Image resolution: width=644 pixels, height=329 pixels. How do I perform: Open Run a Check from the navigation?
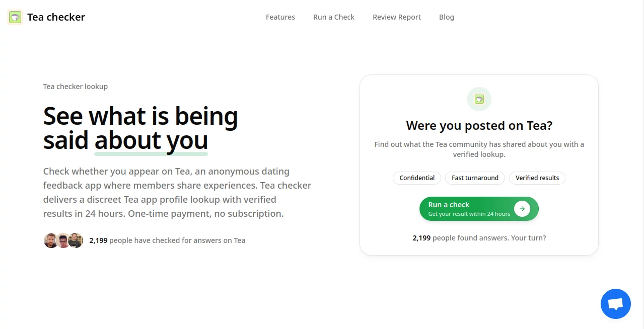pyautogui.click(x=333, y=17)
